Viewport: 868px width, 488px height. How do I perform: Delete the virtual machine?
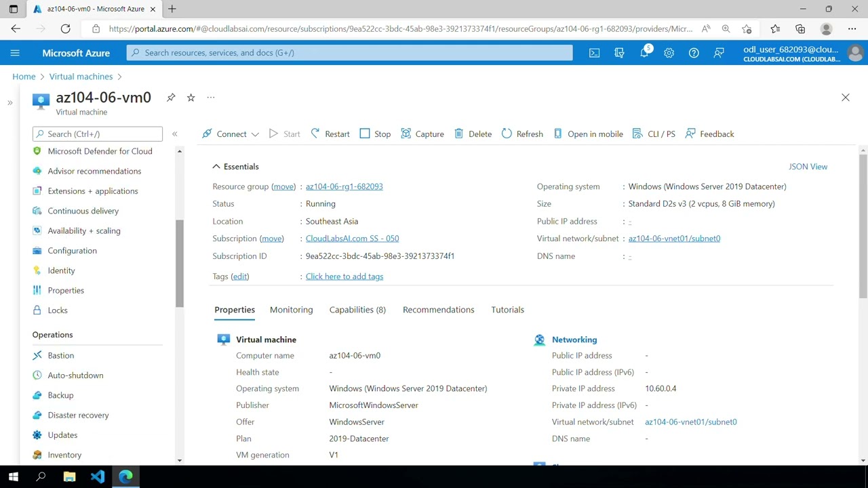click(473, 134)
